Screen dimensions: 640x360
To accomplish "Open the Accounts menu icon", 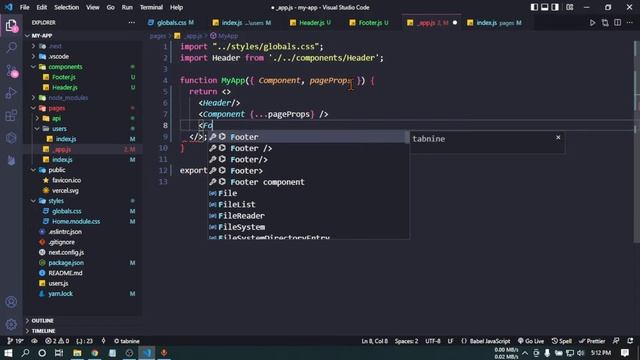I will click(x=11, y=302).
